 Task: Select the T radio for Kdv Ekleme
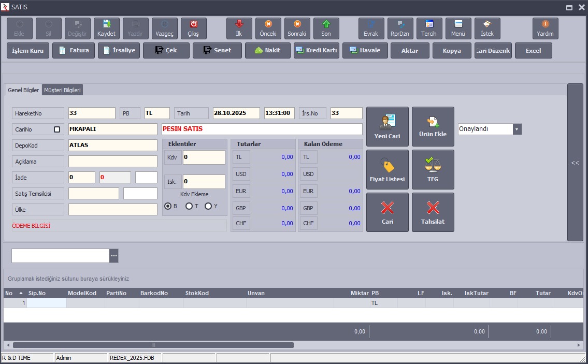[x=189, y=206]
